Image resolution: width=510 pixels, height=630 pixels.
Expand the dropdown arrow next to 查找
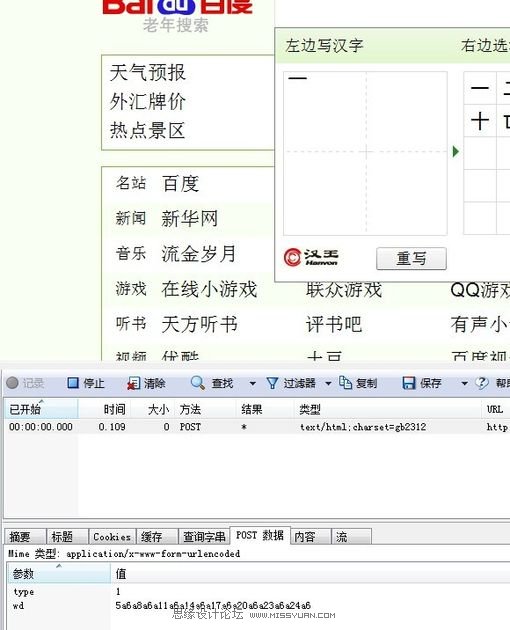coord(252,384)
